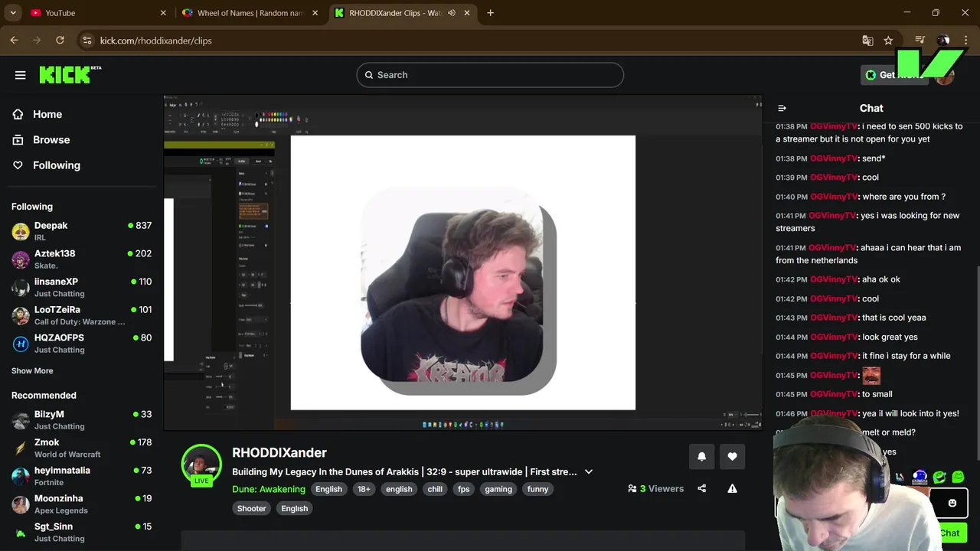Open Aztek138's channel

pos(81,259)
